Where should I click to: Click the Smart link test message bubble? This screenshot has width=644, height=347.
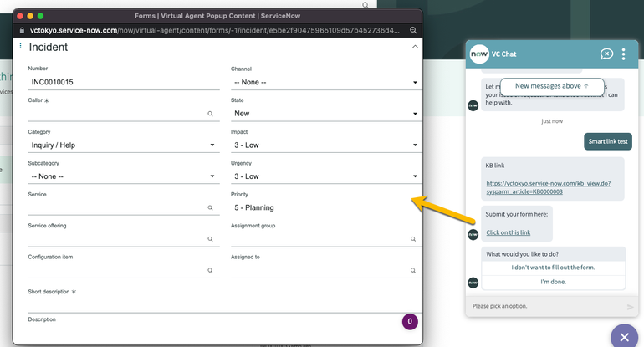pyautogui.click(x=608, y=141)
